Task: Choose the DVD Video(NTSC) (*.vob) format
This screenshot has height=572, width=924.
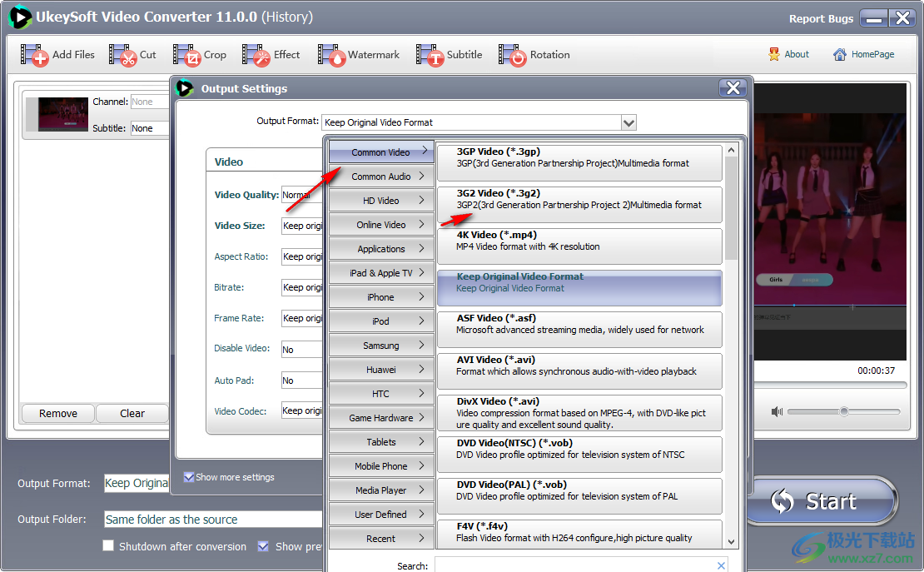Action: click(x=580, y=454)
